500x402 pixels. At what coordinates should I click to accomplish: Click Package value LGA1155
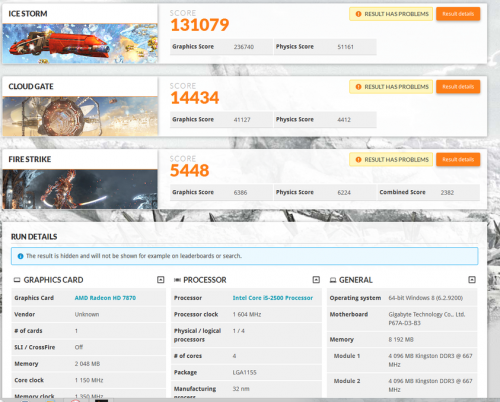[x=245, y=372]
